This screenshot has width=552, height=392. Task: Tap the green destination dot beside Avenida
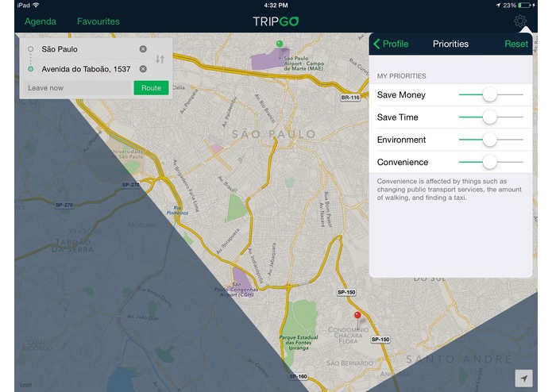(x=31, y=69)
